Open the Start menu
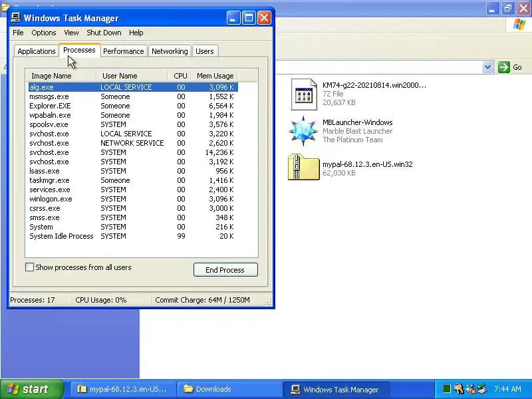The height and width of the screenshot is (399, 532). click(x=31, y=389)
